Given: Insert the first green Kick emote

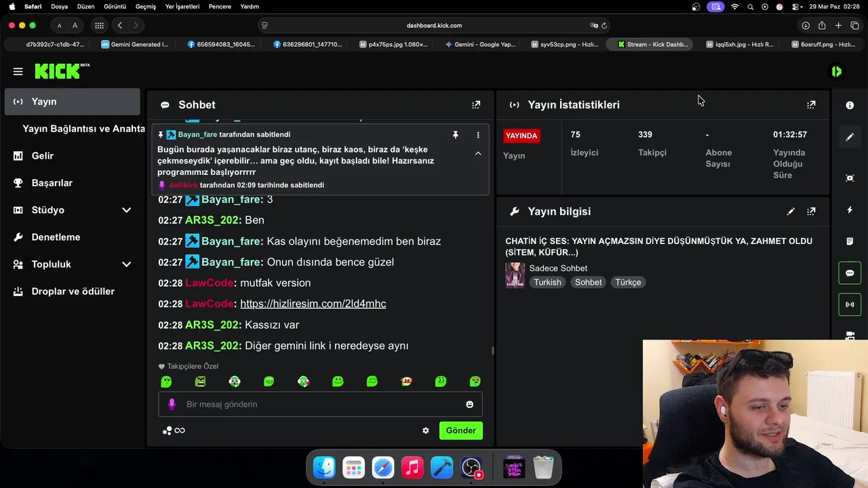Looking at the screenshot, I should pyautogui.click(x=166, y=382).
